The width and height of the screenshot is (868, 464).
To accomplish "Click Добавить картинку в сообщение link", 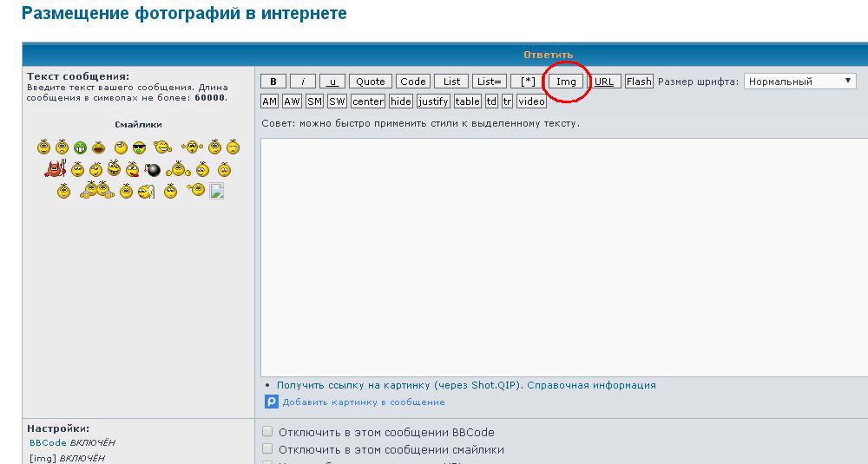I will tap(364, 402).
